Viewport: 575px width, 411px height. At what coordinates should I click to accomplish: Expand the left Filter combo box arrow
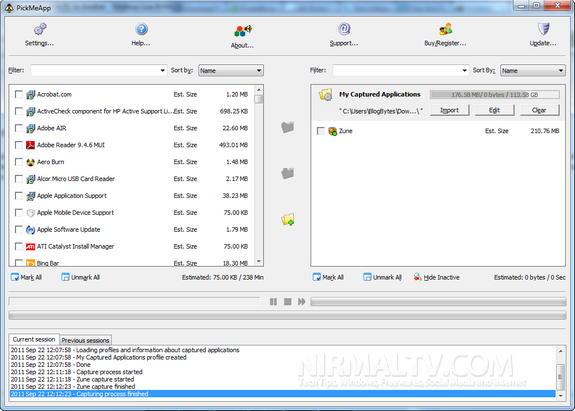tap(162, 70)
